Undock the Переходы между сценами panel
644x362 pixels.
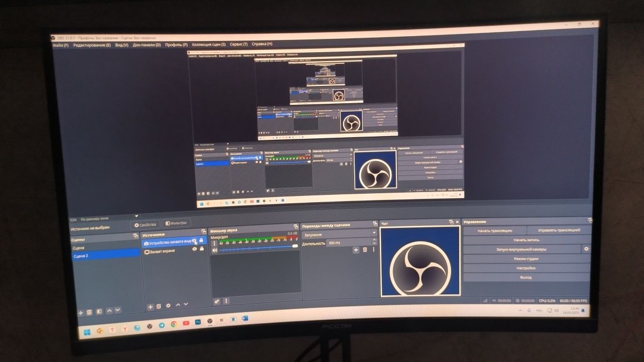pos(375,224)
